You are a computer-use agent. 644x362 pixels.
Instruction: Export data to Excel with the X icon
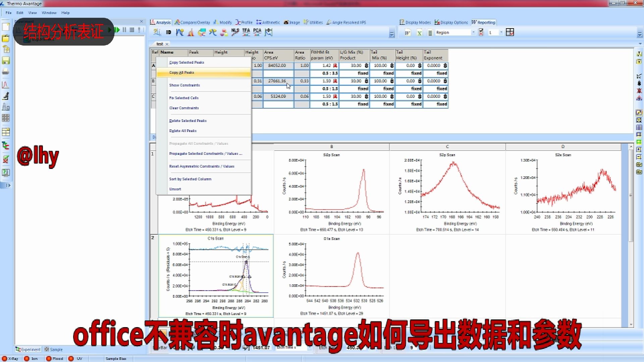tap(419, 33)
